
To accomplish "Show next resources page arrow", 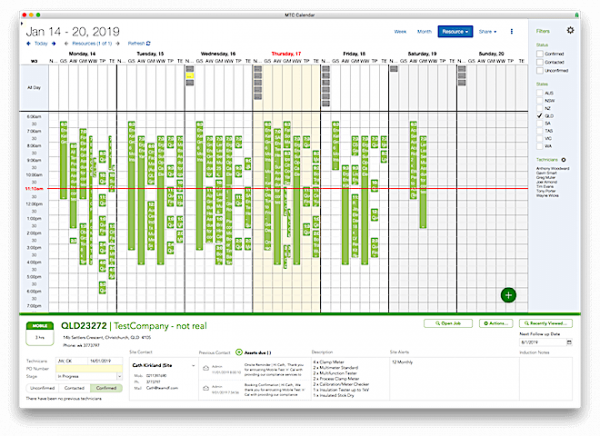I will 118,43.
